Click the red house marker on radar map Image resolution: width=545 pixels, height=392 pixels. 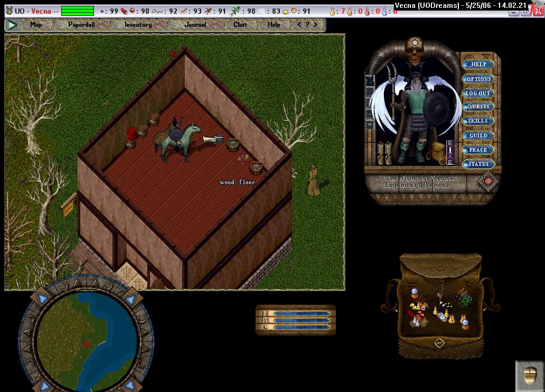86,343
